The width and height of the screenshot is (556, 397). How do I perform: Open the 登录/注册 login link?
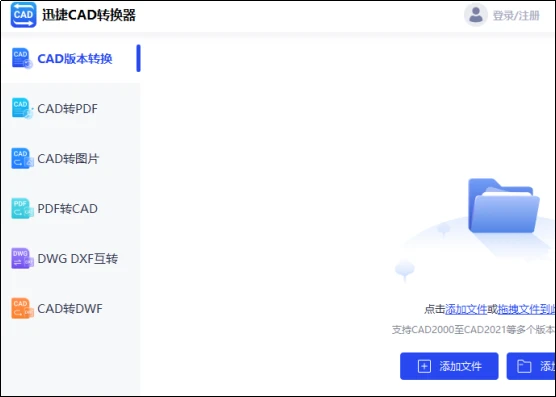[516, 16]
